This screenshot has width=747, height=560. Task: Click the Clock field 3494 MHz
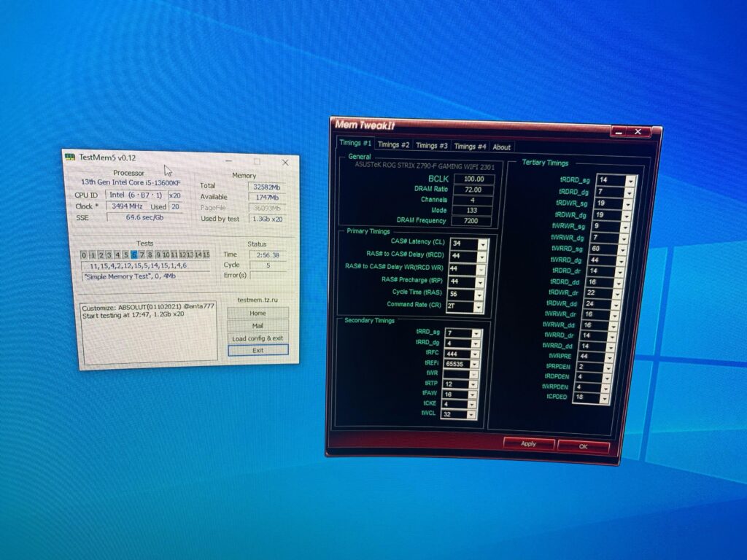[x=127, y=206]
